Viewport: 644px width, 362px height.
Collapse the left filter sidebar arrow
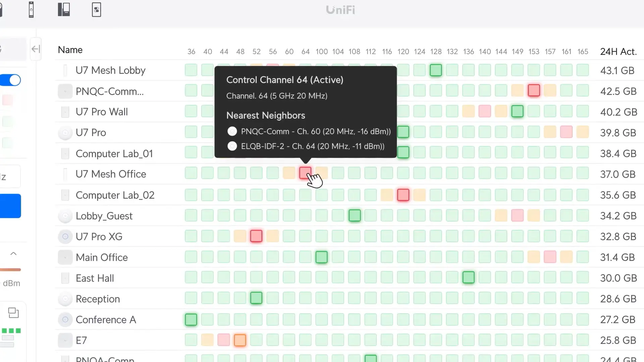(x=36, y=49)
